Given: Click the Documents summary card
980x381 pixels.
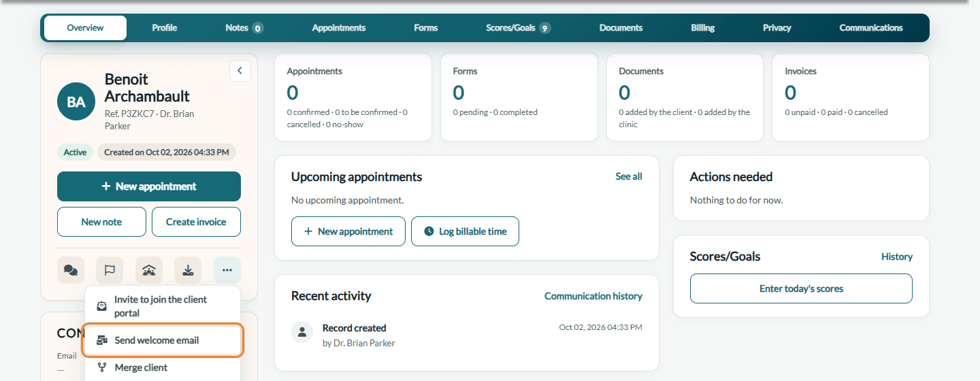Looking at the screenshot, I should pyautogui.click(x=685, y=97).
